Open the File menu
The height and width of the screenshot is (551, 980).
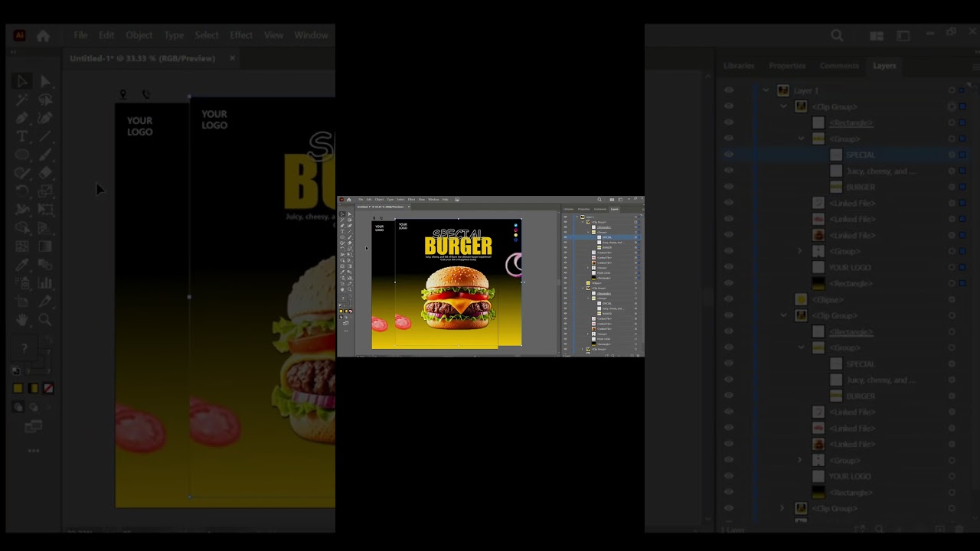pyautogui.click(x=80, y=35)
